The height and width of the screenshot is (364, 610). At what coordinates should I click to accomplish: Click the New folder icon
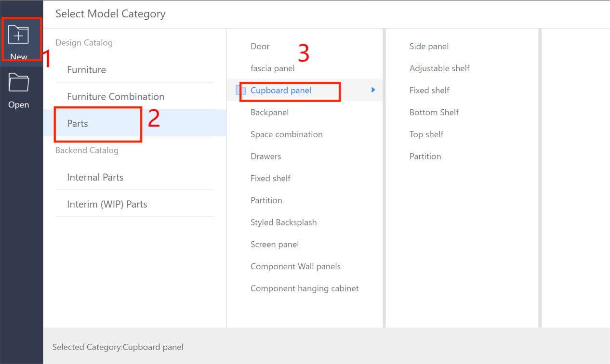(19, 36)
